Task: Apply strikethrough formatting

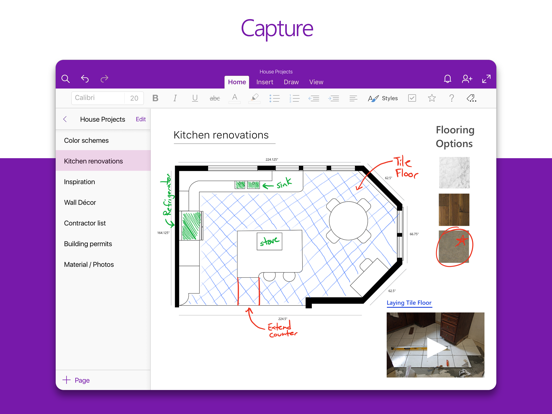Action: [x=214, y=99]
